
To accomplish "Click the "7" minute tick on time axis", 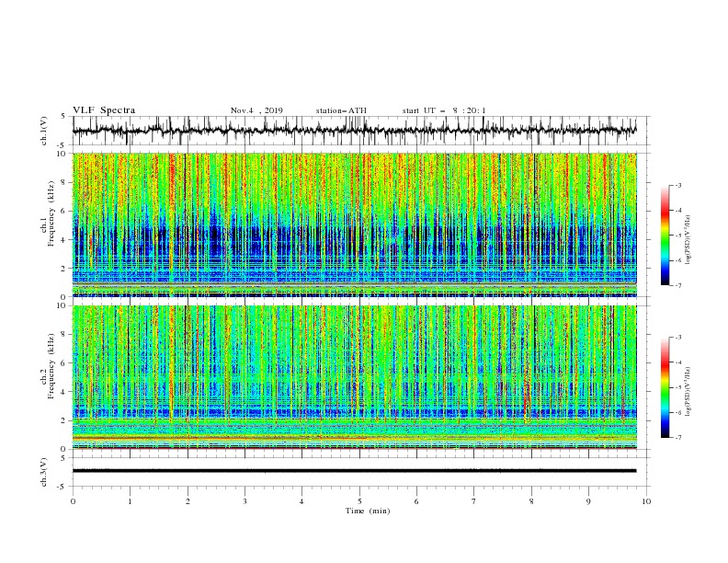I will (474, 501).
